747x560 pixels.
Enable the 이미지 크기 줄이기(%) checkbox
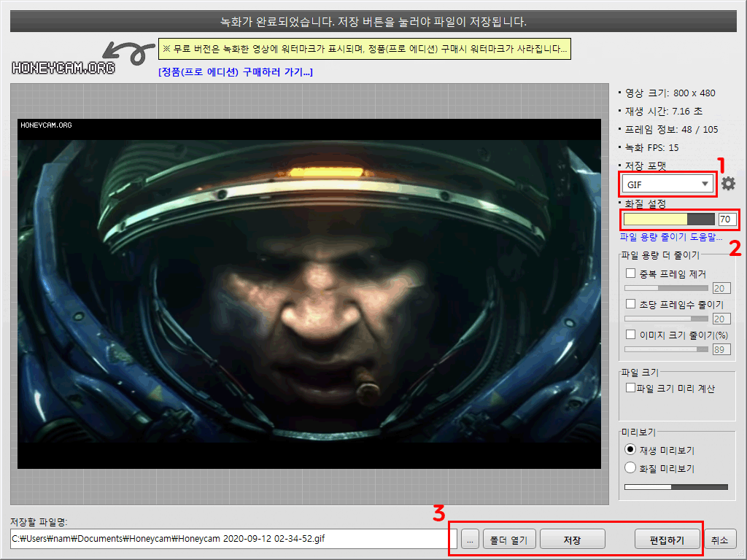[630, 334]
